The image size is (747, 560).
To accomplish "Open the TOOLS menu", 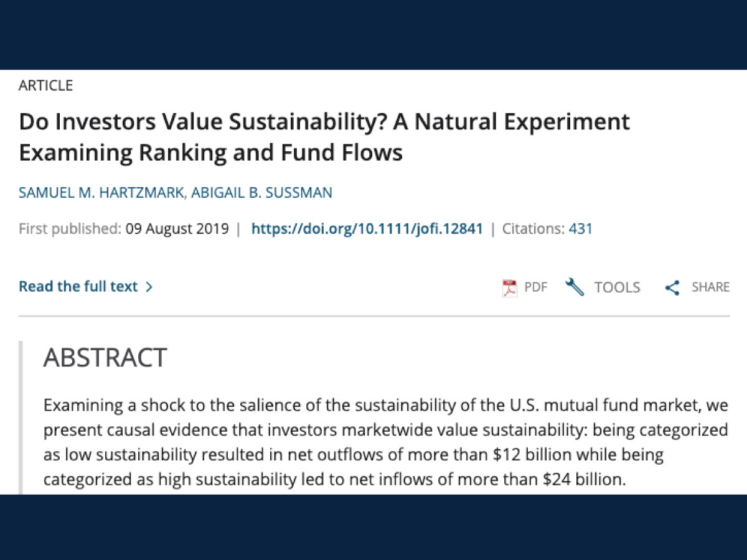I will 617,287.
